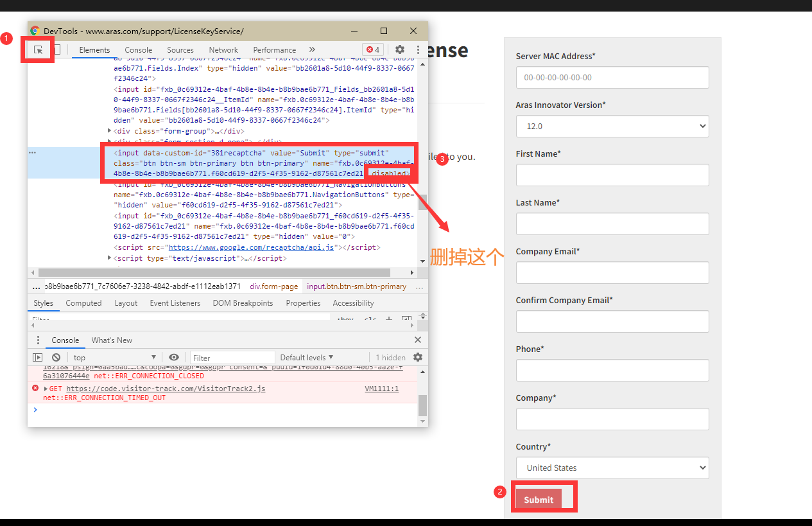Open DevTools settings gear in top toolbar
The width and height of the screenshot is (812, 526).
(x=400, y=49)
